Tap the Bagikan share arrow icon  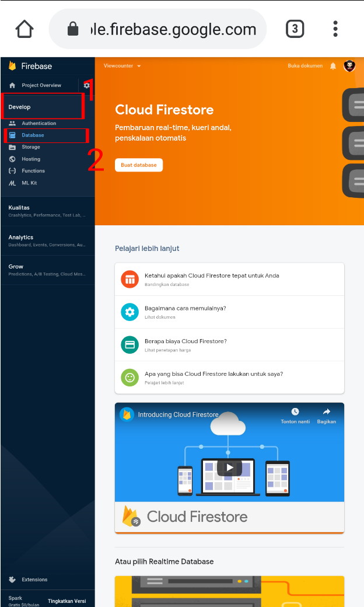click(x=327, y=411)
